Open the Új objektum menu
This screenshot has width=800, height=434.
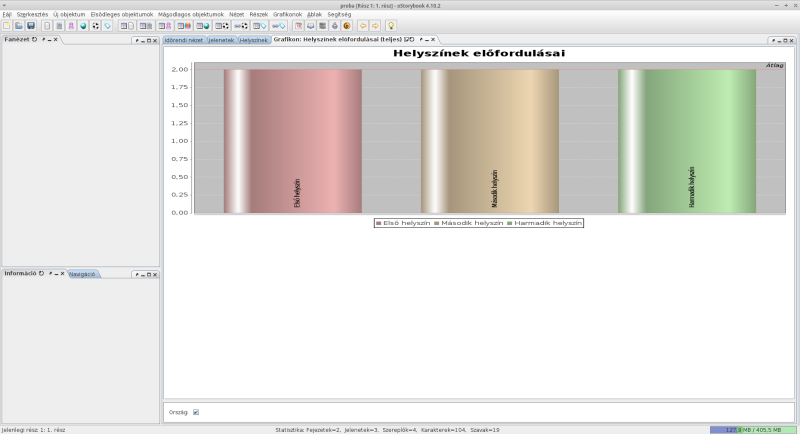[69, 14]
